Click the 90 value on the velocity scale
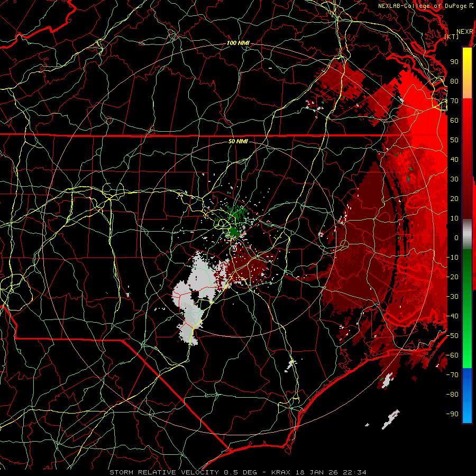This screenshot has height=476, width=476. (454, 62)
